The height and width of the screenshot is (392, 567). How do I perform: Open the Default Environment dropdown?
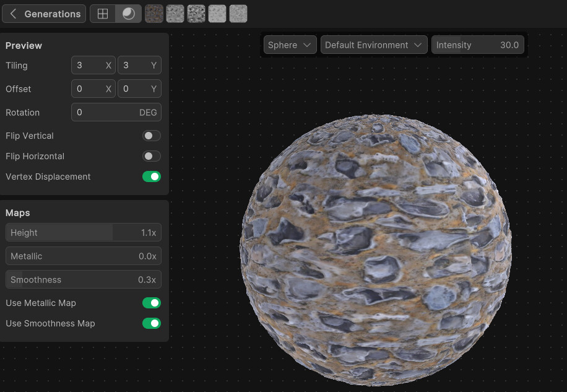pos(374,45)
